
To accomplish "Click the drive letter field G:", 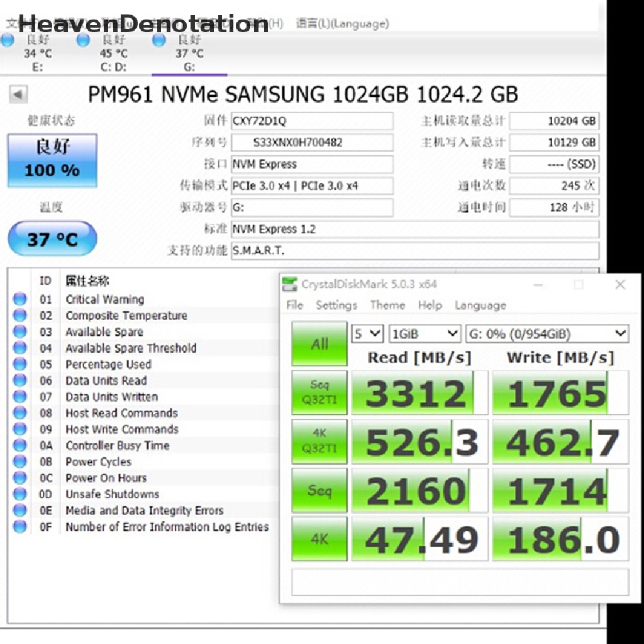I will point(312,208).
